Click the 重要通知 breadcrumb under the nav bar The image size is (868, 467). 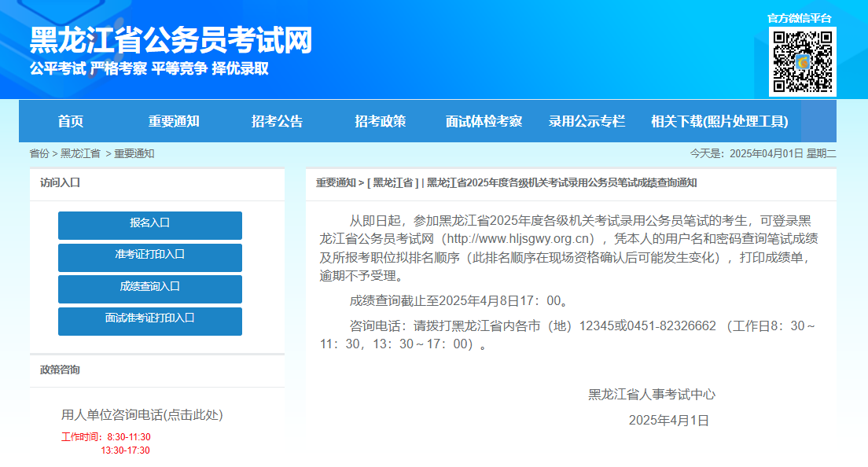point(134,153)
